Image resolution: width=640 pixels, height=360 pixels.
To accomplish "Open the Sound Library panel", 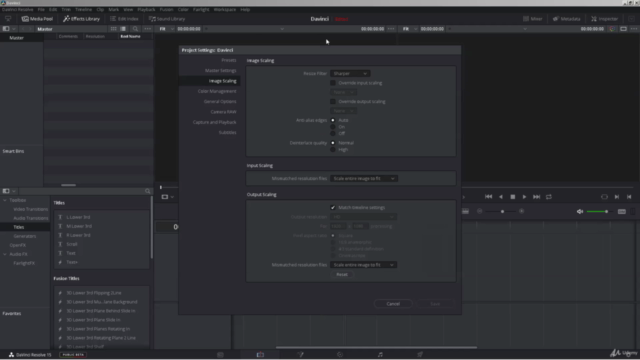I will click(x=167, y=19).
